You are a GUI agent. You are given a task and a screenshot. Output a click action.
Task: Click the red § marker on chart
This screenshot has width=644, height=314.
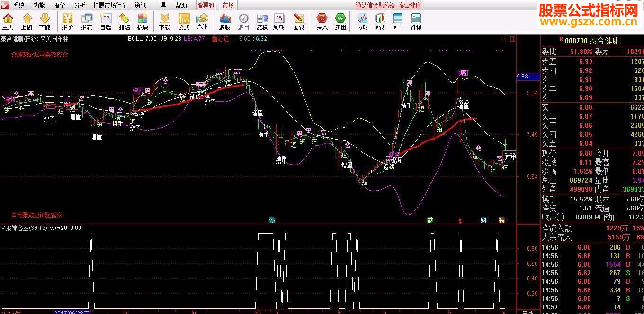[460, 220]
